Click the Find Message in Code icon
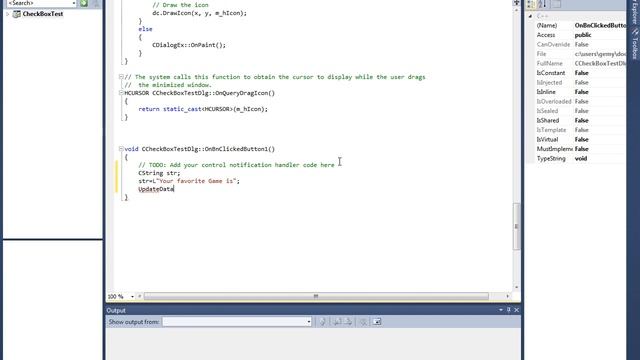The height and width of the screenshot is (360, 640). click(x=322, y=322)
